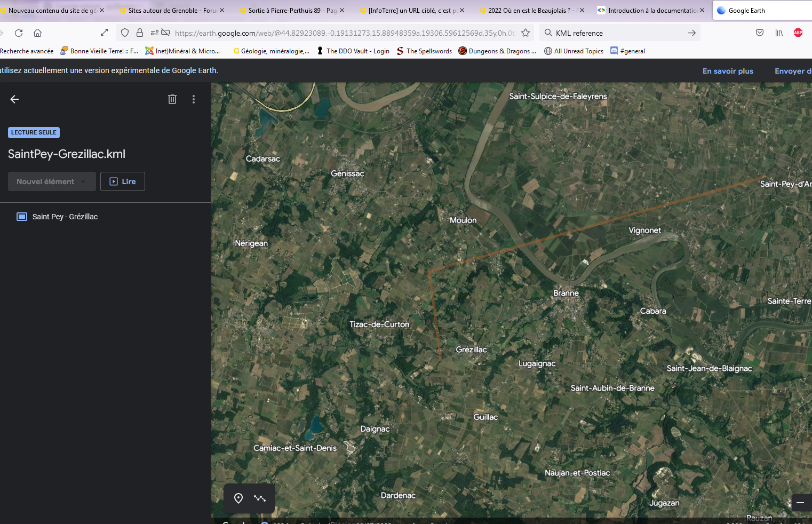Switch to the Introduction à la documentation tab
The image size is (812, 524).
click(652, 11)
